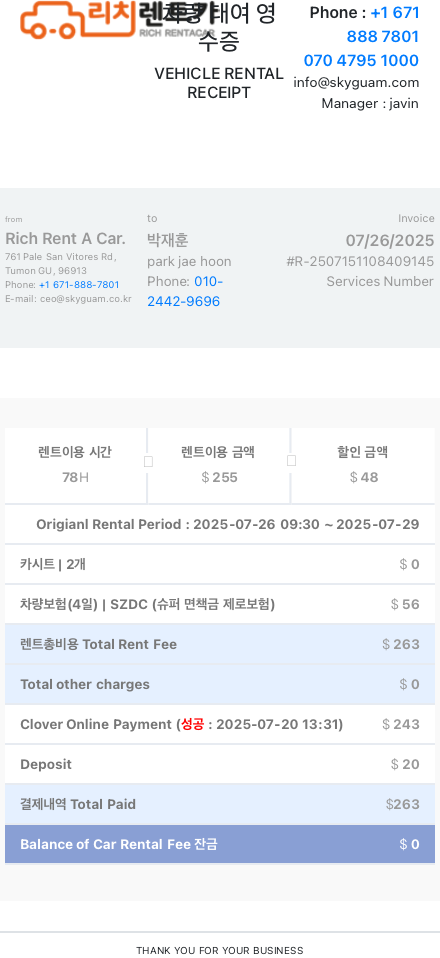This screenshot has width=440, height=958.
Task: Click the small square after 렌트이용 금액
Action: 292,461
